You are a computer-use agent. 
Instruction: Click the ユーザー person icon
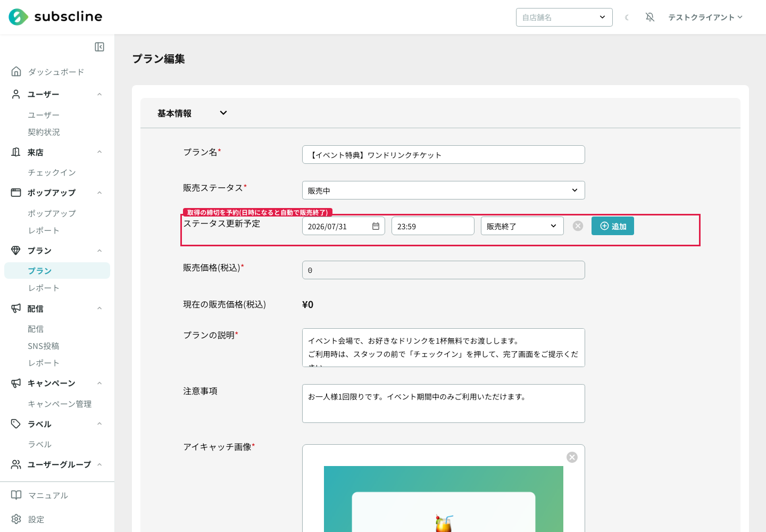coord(16,94)
